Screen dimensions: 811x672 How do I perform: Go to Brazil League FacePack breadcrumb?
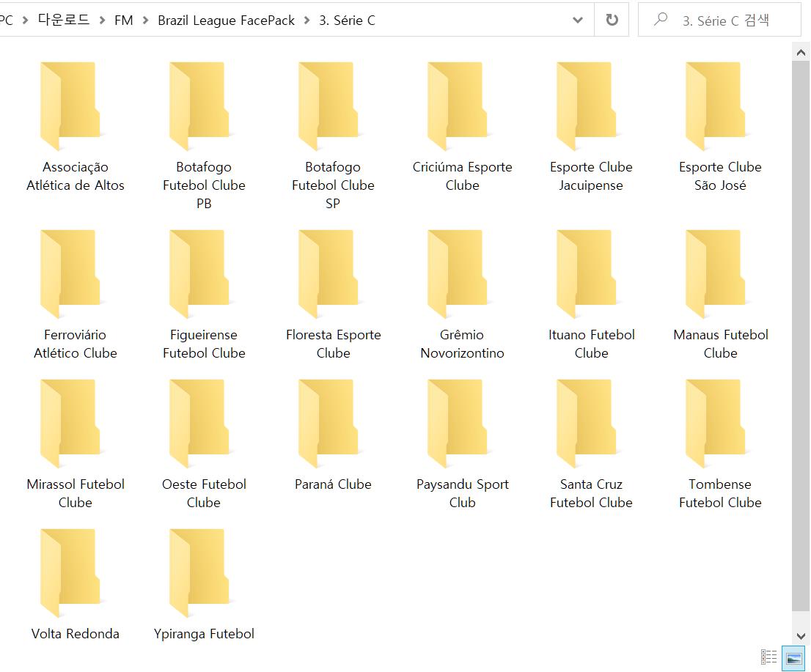226,21
